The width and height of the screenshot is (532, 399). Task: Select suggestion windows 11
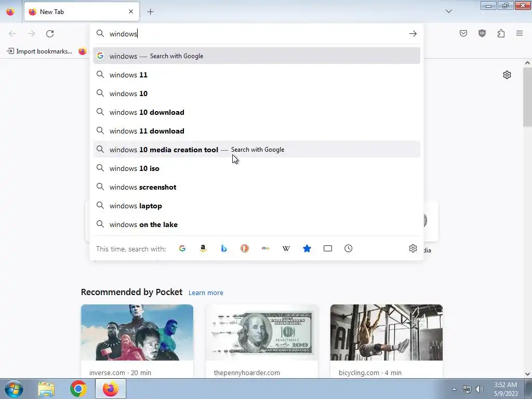[257, 75]
